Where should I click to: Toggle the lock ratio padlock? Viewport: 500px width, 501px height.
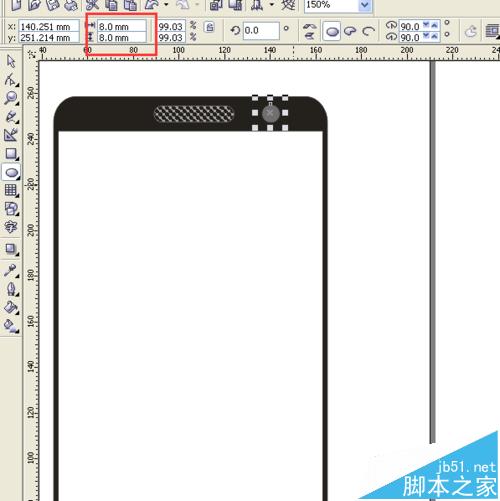coord(210,27)
